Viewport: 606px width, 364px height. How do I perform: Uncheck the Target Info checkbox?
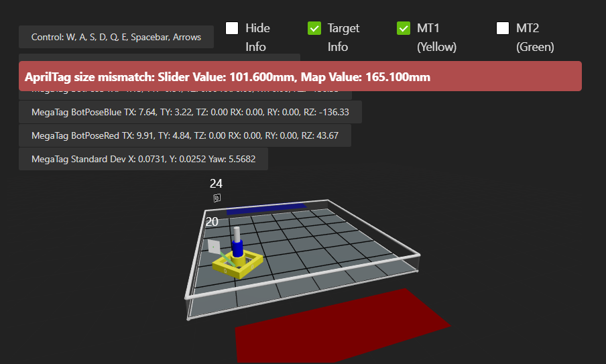click(314, 28)
